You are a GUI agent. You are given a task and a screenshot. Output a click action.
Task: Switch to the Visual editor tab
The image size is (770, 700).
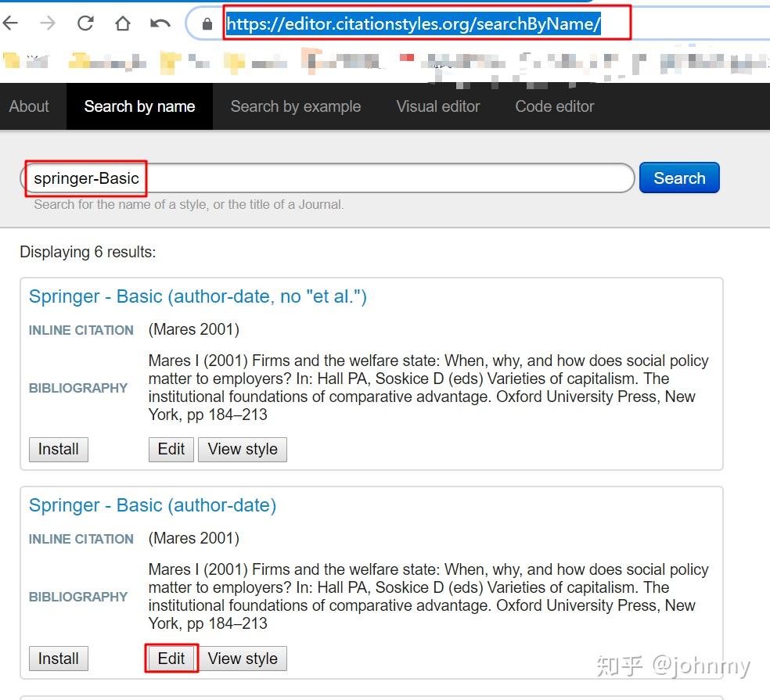438,106
